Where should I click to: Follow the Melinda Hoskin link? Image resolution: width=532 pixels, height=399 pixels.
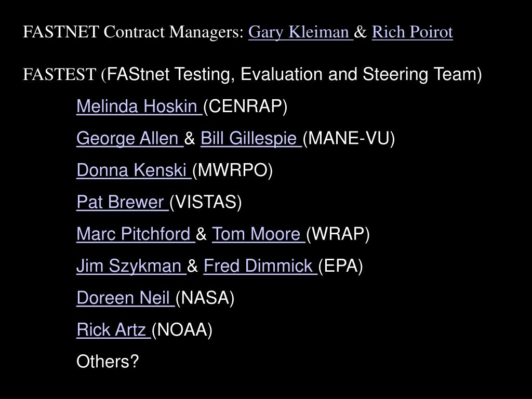(x=139, y=106)
